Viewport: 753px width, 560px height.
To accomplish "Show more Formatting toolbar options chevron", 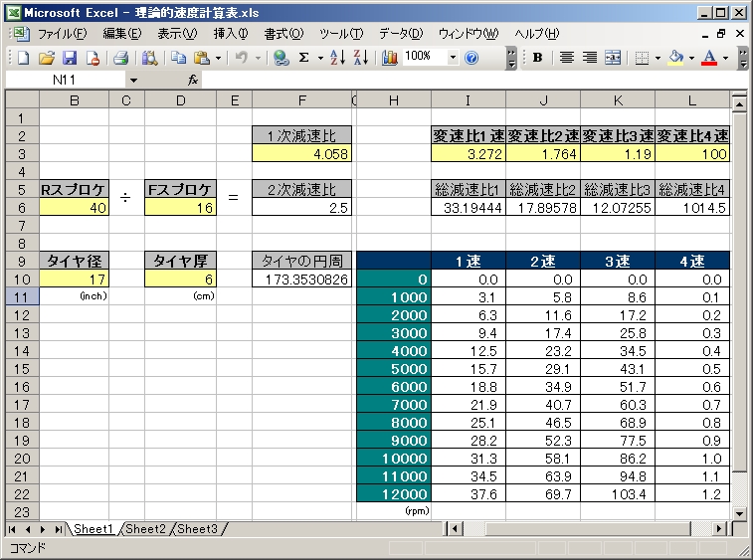I will coord(743,58).
